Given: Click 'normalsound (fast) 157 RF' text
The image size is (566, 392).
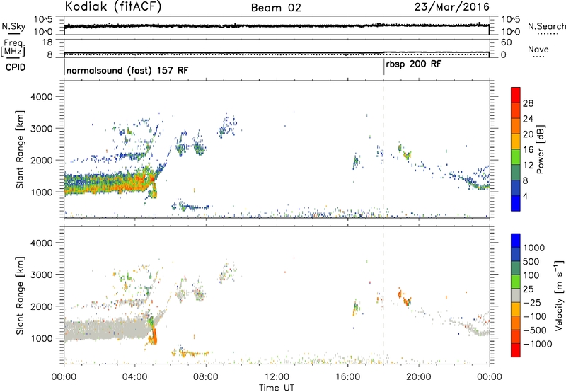Looking at the screenshot, I should click(x=127, y=70).
